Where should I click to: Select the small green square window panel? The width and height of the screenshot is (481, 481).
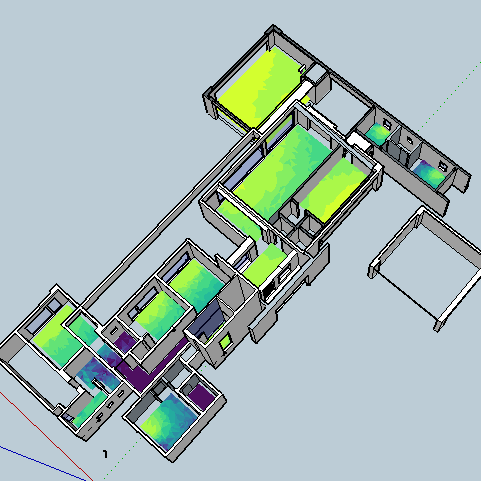pyautogui.click(x=225, y=342)
